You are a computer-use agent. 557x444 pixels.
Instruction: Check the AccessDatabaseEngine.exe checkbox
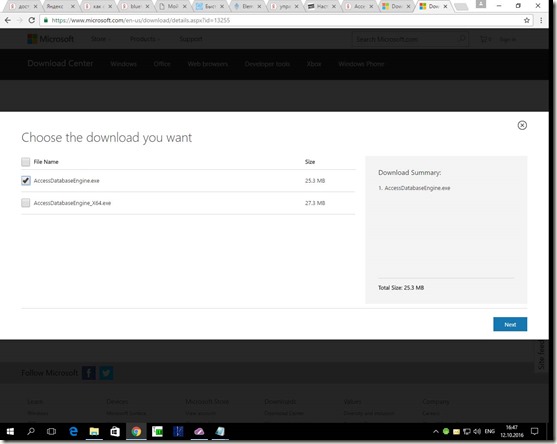pyautogui.click(x=26, y=180)
